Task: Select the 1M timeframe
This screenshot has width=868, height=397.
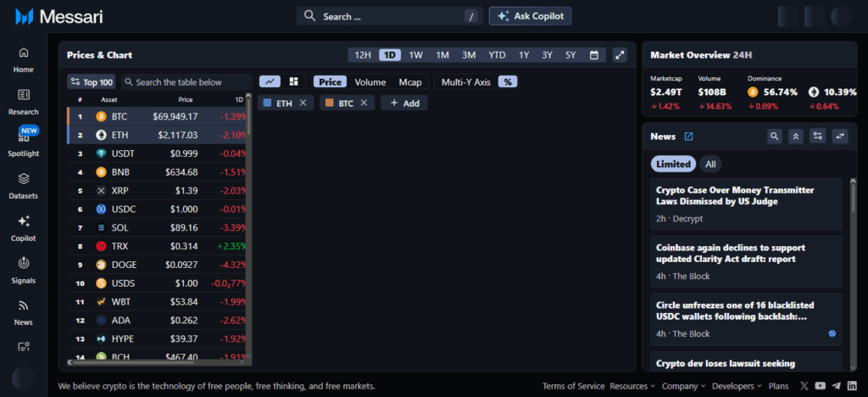Action: point(442,55)
